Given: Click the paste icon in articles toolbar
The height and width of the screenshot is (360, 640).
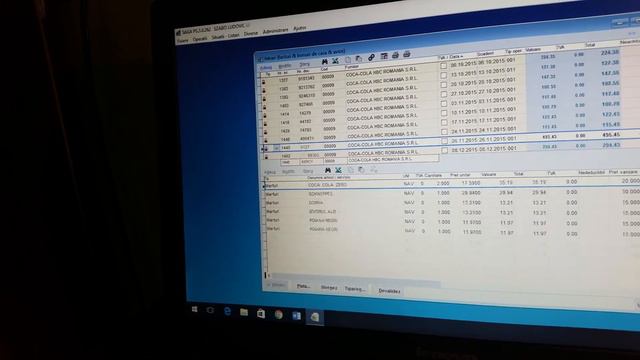Looking at the screenshot, I should point(361,169).
